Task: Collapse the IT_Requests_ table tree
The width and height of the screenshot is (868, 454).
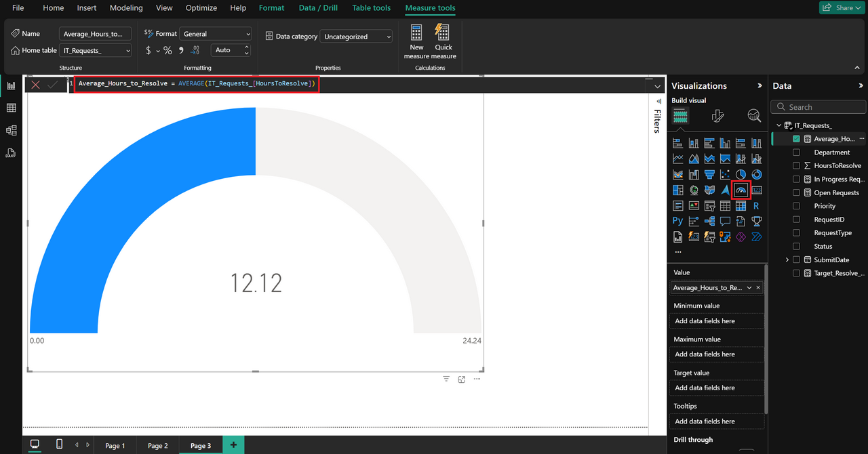Action: [x=779, y=125]
